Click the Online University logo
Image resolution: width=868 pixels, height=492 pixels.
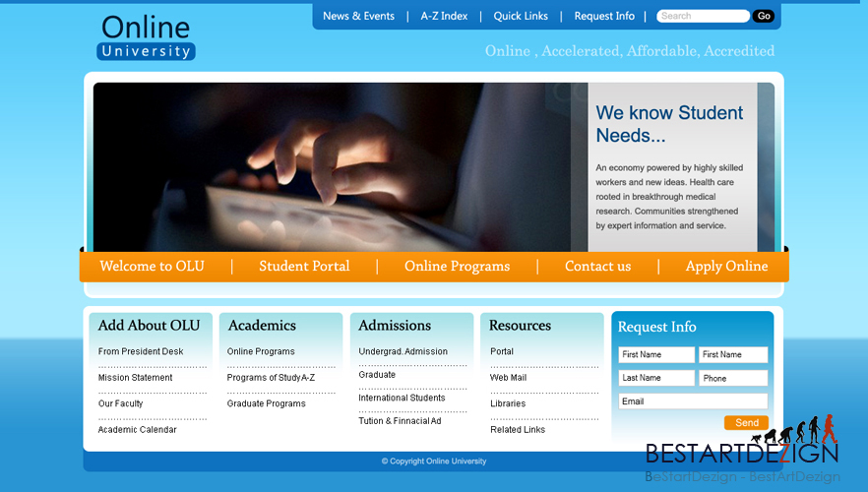coord(146,37)
